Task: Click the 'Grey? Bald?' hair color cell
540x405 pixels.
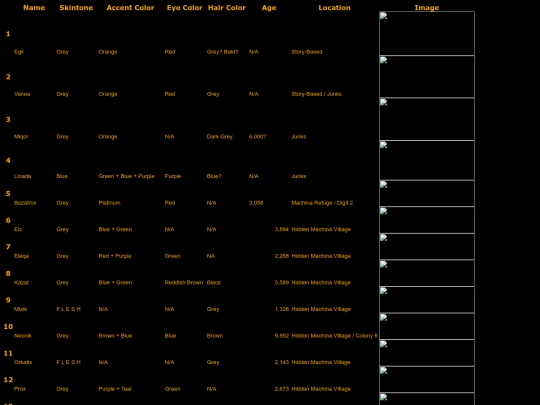Action: pyautogui.click(x=222, y=52)
